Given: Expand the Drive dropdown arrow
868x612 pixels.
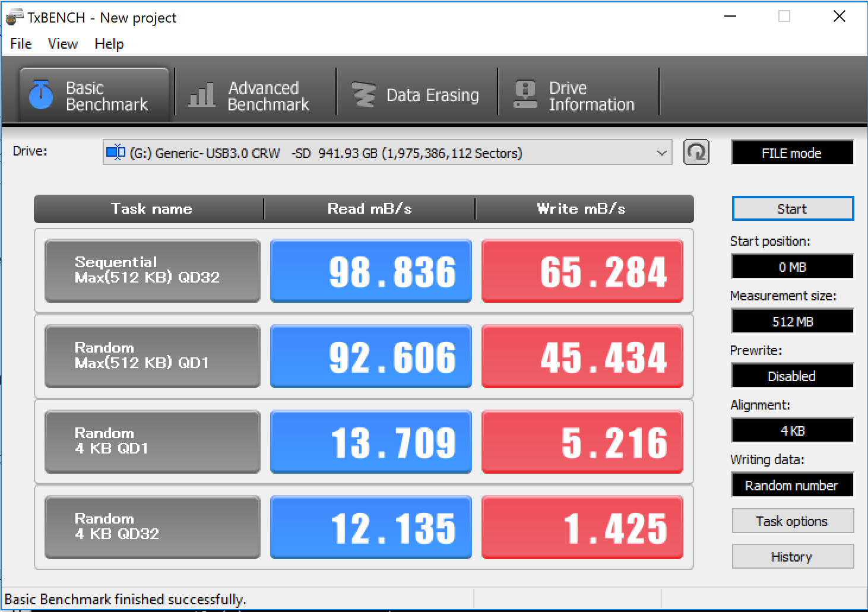Looking at the screenshot, I should click(x=661, y=153).
